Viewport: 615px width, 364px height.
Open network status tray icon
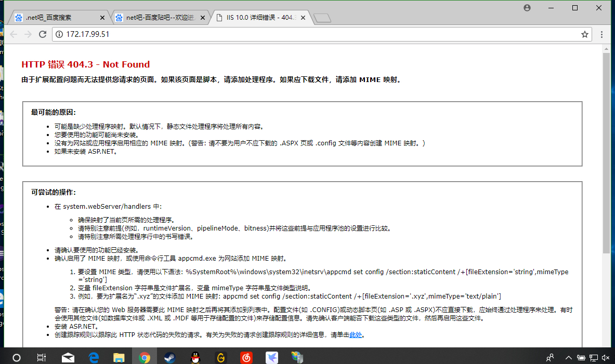click(594, 358)
